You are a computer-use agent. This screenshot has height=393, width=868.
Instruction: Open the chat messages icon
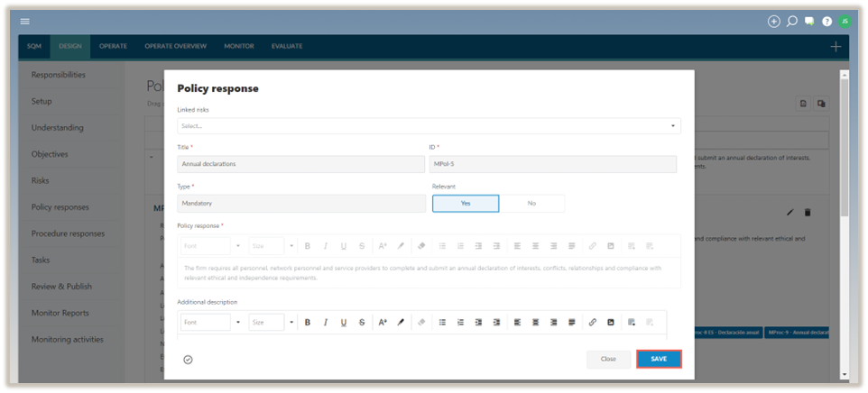coord(809,21)
